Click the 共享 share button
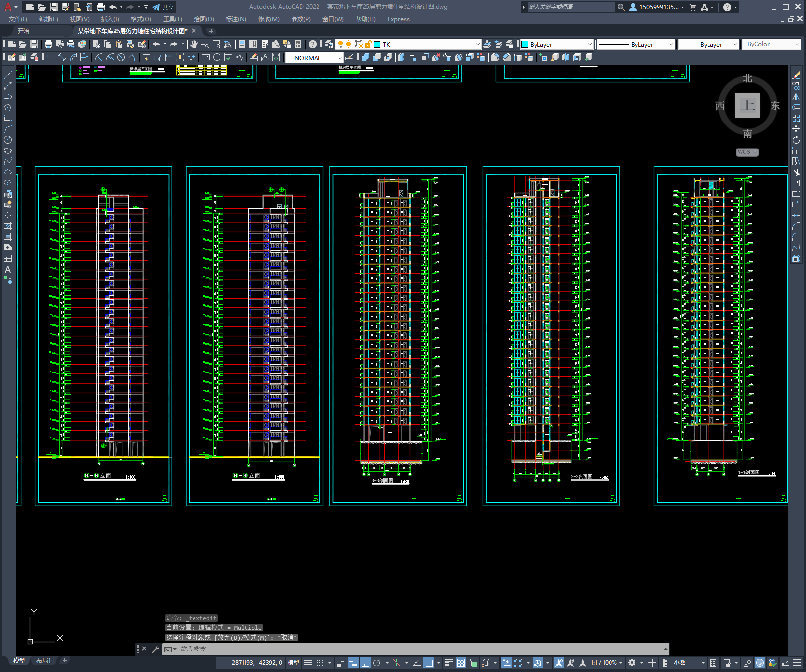Screen dimensions: 806x672 (x=164, y=7)
